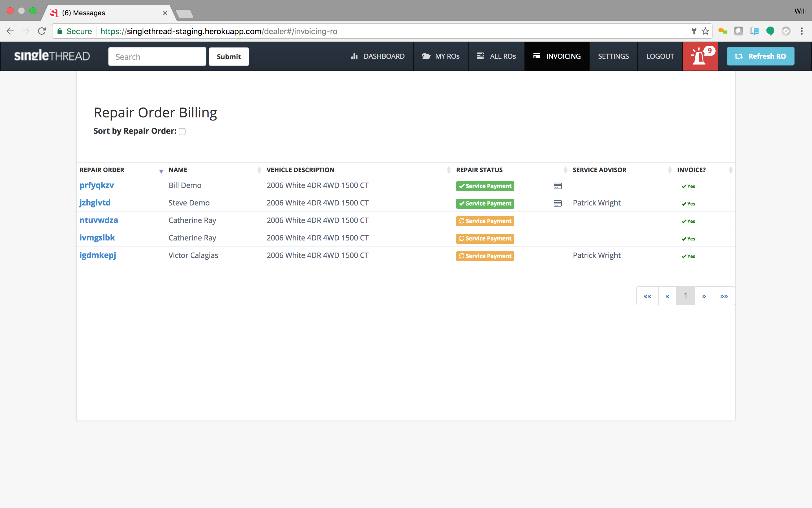The width and height of the screenshot is (812, 508).
Task: Click the Refresh RO button
Action: tap(760, 56)
